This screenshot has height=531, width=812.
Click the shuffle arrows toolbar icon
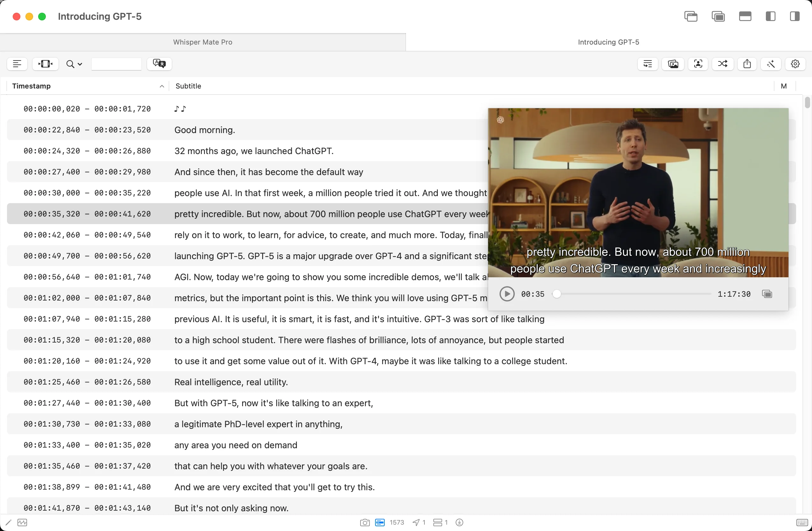pos(722,64)
